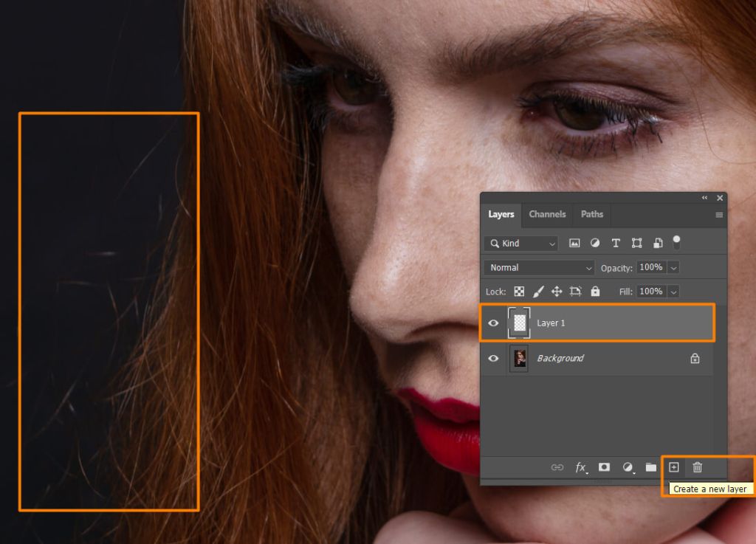Image resolution: width=756 pixels, height=544 pixels.
Task: Click the Layer 1 thumbnail
Action: point(519,323)
